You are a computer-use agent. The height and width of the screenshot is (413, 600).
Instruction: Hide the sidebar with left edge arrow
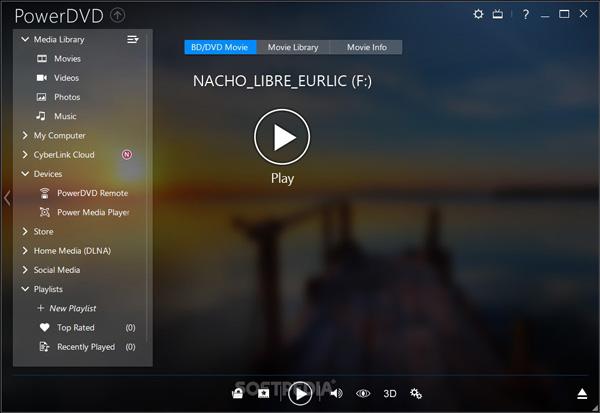[x=7, y=198]
